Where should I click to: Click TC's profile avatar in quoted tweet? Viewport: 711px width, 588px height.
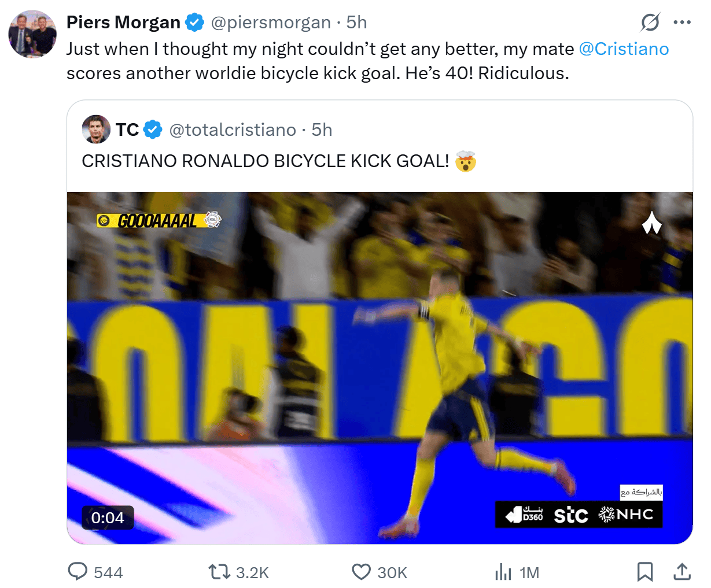point(96,129)
